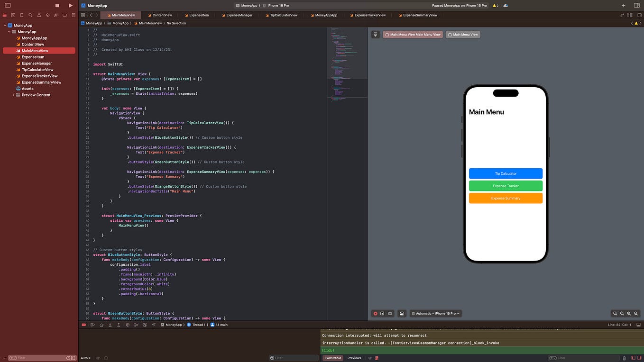The image size is (644, 362).
Task: Open the find navigator magnifier
Action: [30, 15]
